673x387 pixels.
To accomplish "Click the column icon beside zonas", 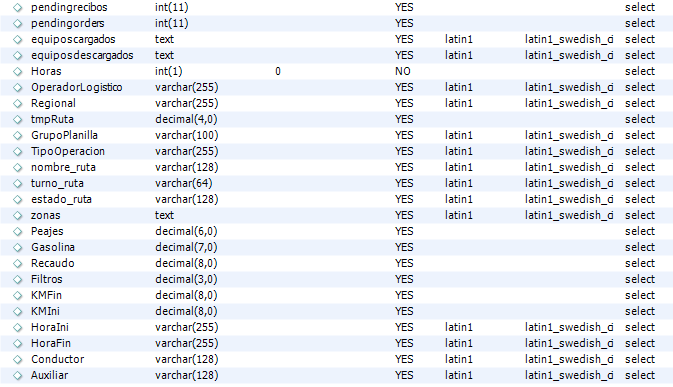I will [18, 216].
